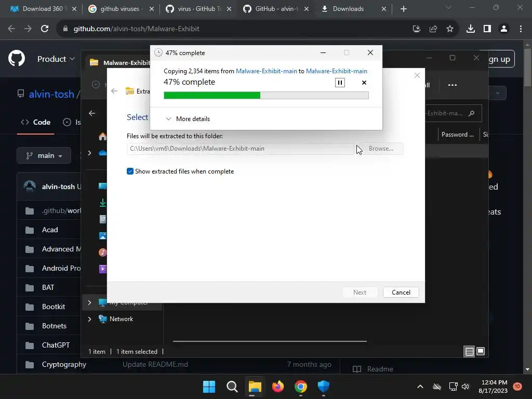Open File Explorer from taskbar
532x399 pixels.
tap(255, 387)
